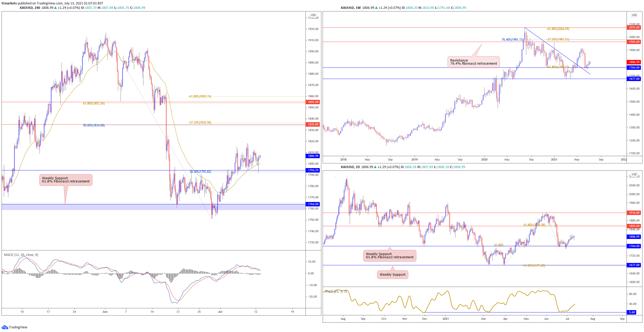644x332 pixels.
Task: Click the TradingView cloud logo icon
Action: (x=5, y=327)
